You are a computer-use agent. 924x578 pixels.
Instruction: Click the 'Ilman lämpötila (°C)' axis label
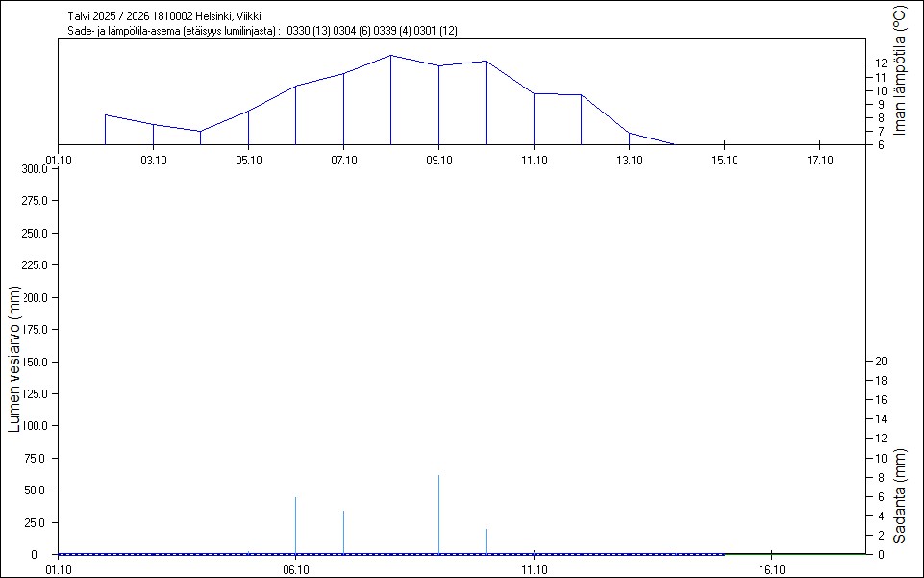pyautogui.click(x=900, y=73)
